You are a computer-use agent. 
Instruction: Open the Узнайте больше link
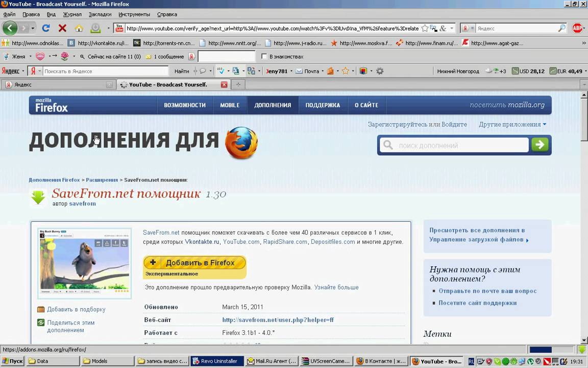tap(336, 287)
